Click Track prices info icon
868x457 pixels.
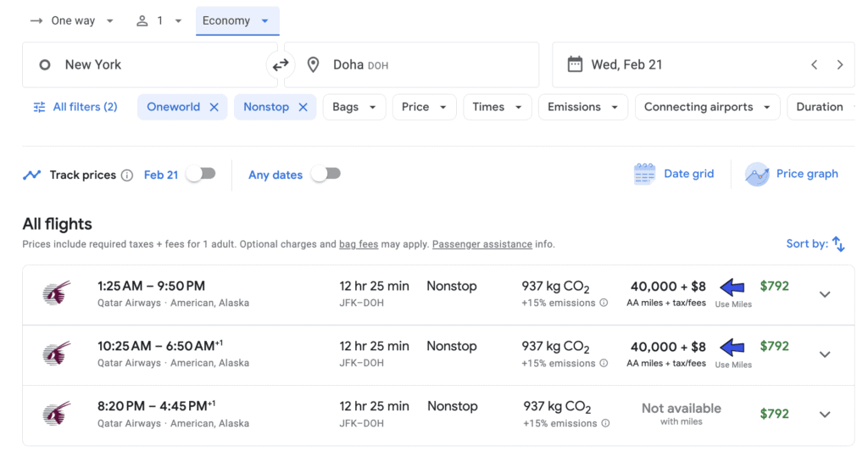(x=127, y=176)
